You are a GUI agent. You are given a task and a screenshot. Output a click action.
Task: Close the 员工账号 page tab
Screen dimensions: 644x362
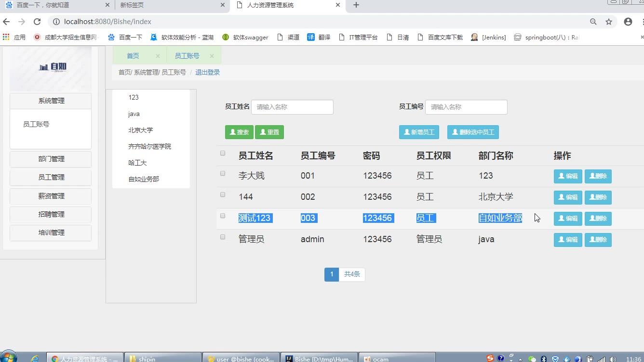212,56
